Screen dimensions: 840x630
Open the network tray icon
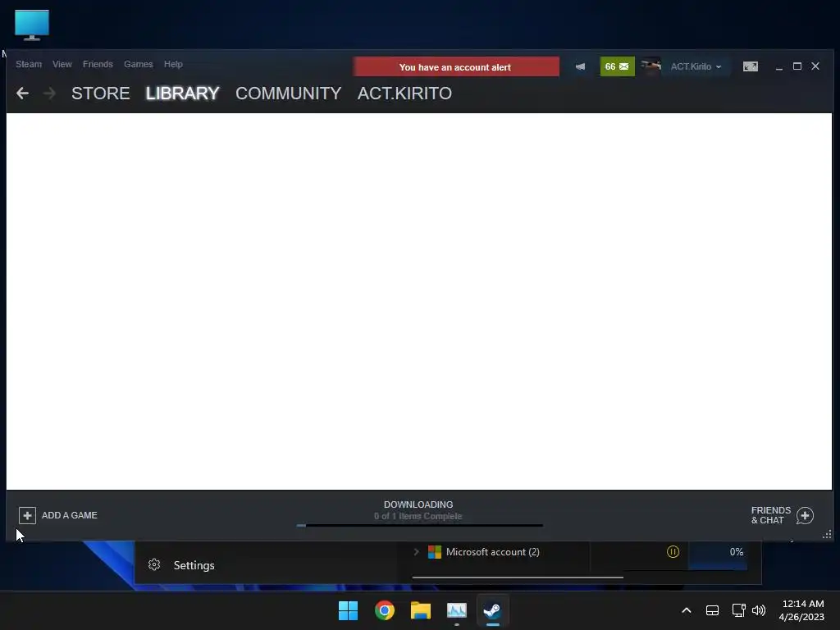point(739,610)
